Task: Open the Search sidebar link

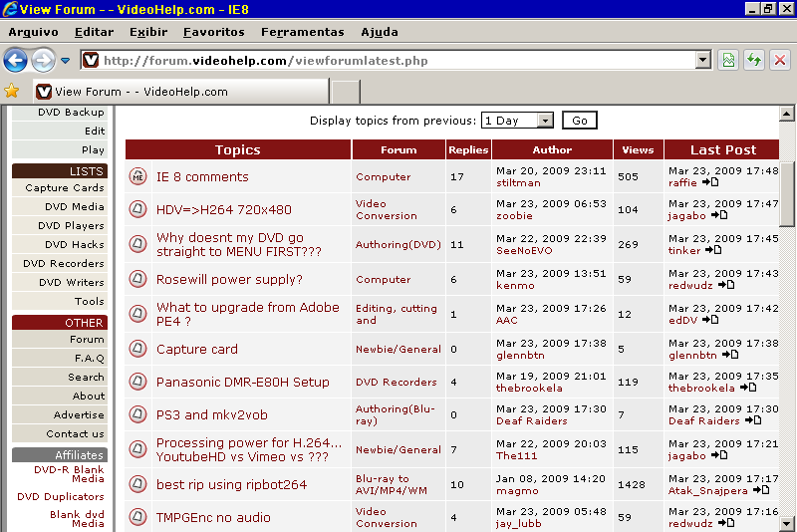Action: click(x=86, y=377)
